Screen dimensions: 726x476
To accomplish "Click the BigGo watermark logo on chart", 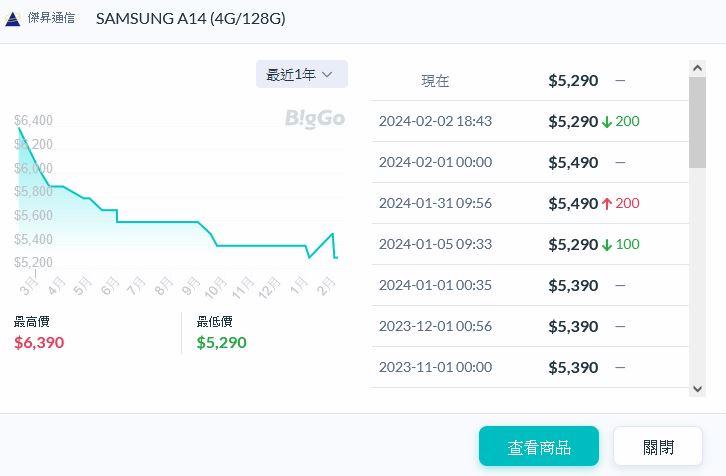I will click(x=314, y=118).
